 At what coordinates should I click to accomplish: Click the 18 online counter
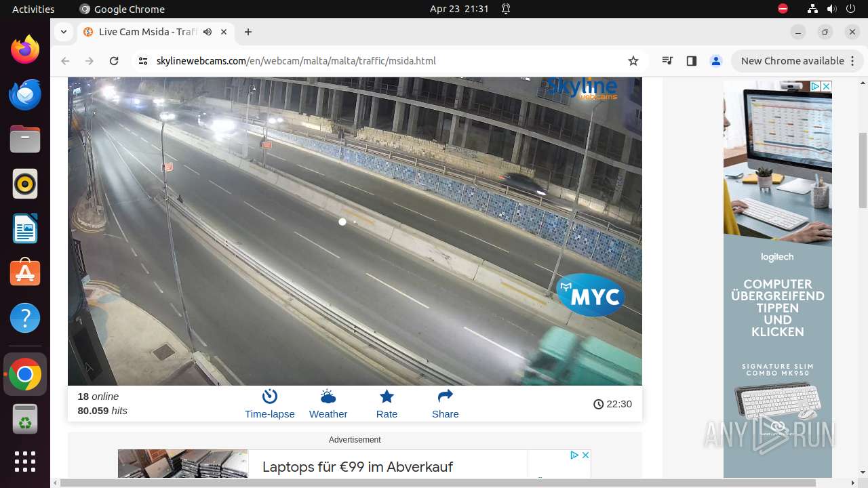point(98,396)
